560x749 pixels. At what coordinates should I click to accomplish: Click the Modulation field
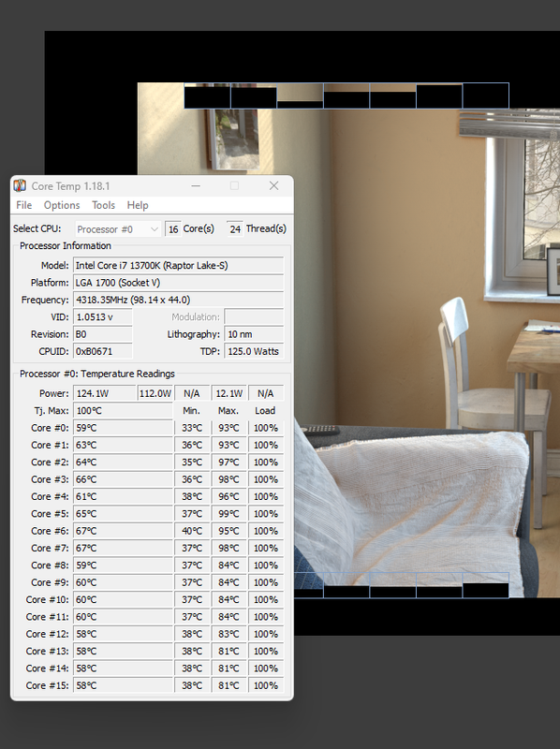254,317
